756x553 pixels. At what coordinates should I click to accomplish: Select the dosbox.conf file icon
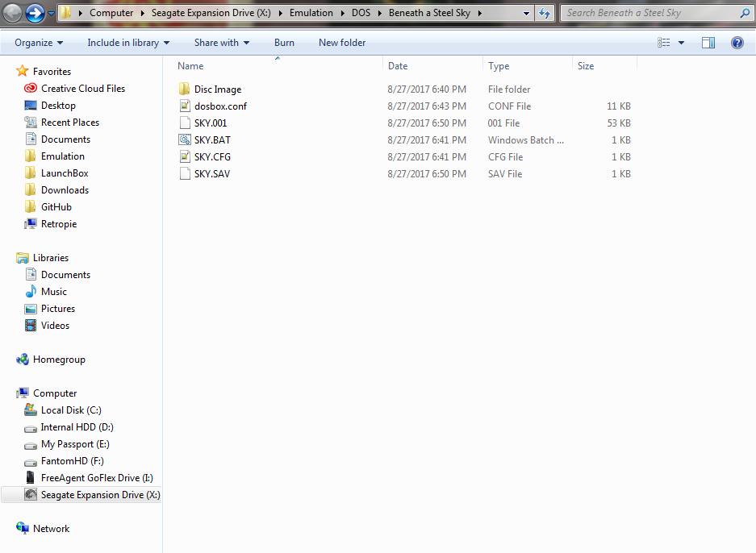[185, 106]
